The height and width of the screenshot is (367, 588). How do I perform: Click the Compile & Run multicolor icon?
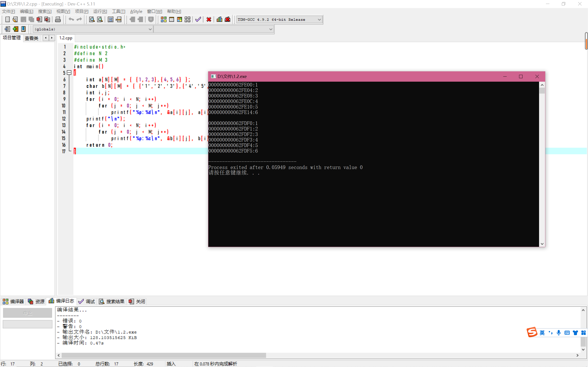tap(180, 19)
